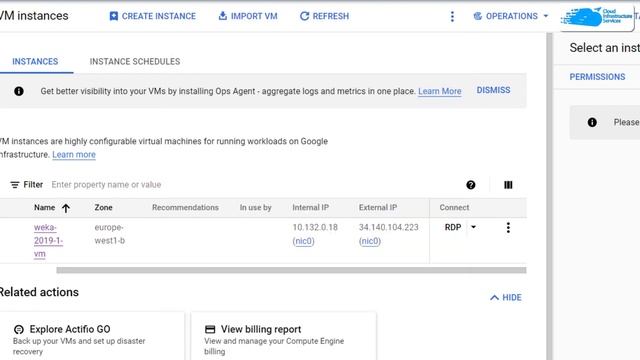Click the Actifio GO card icon
This screenshot has width=640, height=360.
point(19,329)
